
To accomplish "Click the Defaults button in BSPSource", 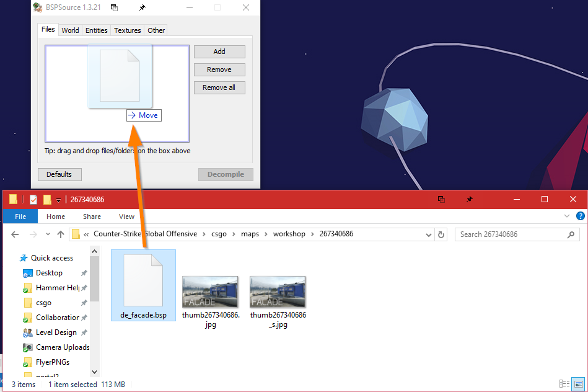I will 59,174.
